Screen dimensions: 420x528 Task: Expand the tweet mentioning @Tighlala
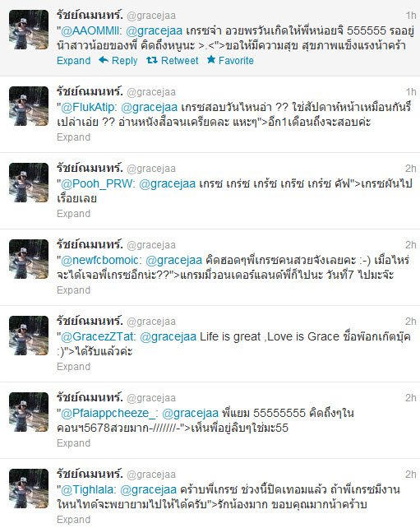[74, 519]
